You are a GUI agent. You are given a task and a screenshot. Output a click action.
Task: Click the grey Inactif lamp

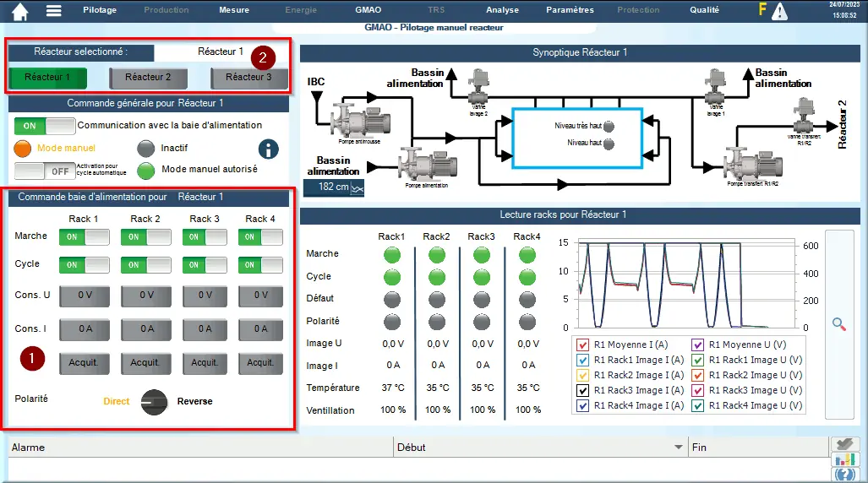pyautogui.click(x=145, y=149)
